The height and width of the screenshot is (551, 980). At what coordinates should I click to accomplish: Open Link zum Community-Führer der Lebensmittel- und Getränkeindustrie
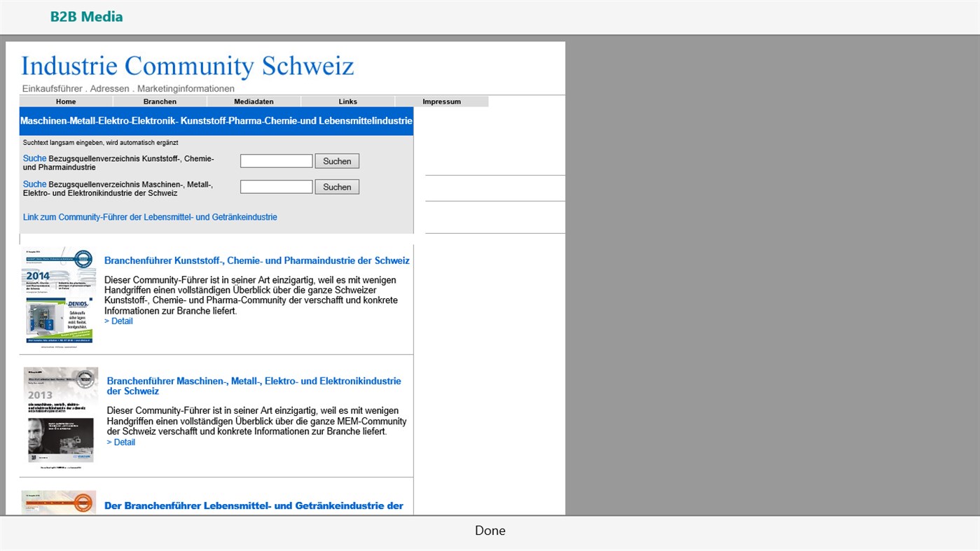[149, 217]
